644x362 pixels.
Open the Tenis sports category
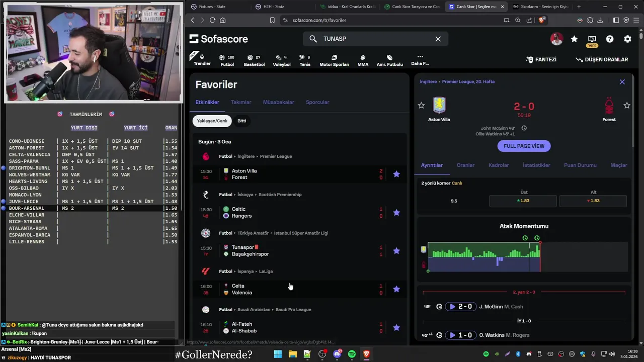click(305, 60)
